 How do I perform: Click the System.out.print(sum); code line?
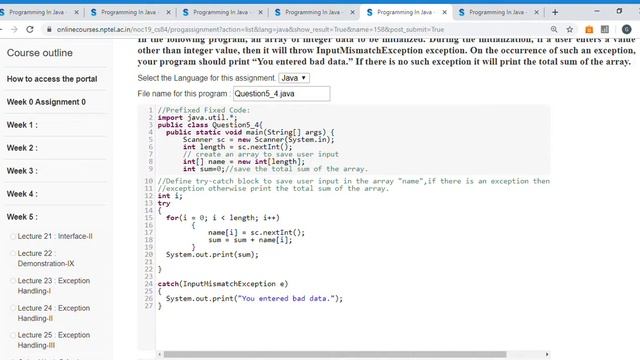212,254
